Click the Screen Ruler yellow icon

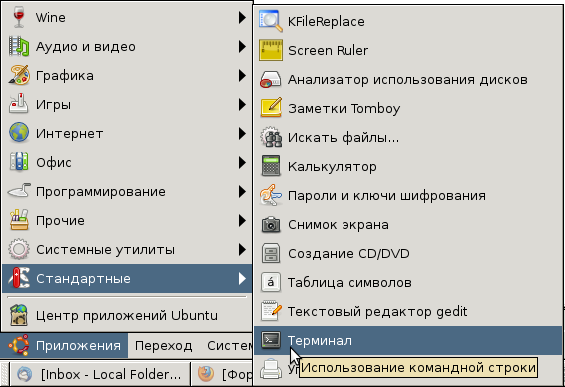[x=271, y=50]
